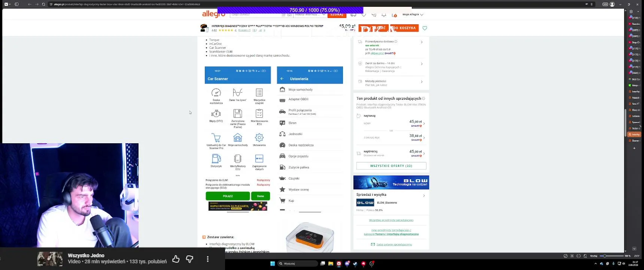This screenshot has width=644, height=270.
Task: Open Windows Start menu
Action: tap(273, 264)
